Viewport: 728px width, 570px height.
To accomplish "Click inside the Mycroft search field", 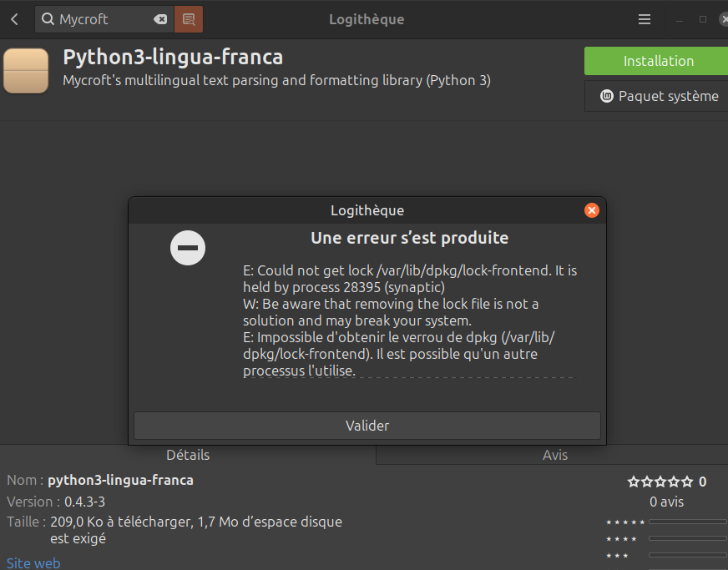I will (100, 19).
